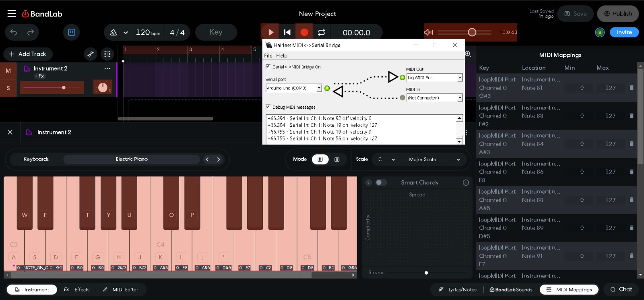Toggle Serial<->MIDI Bridge On checkbox
The width and height of the screenshot is (644, 300).
coord(268,66)
